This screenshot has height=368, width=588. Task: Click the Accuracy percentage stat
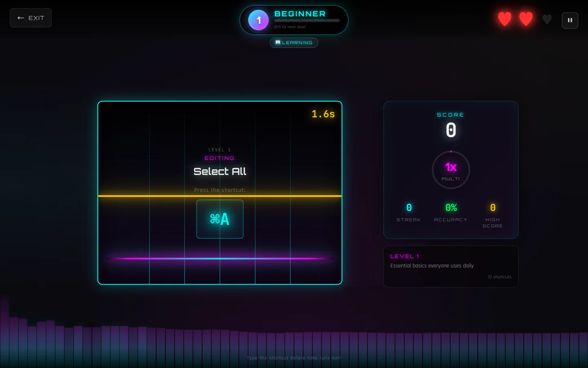451,208
